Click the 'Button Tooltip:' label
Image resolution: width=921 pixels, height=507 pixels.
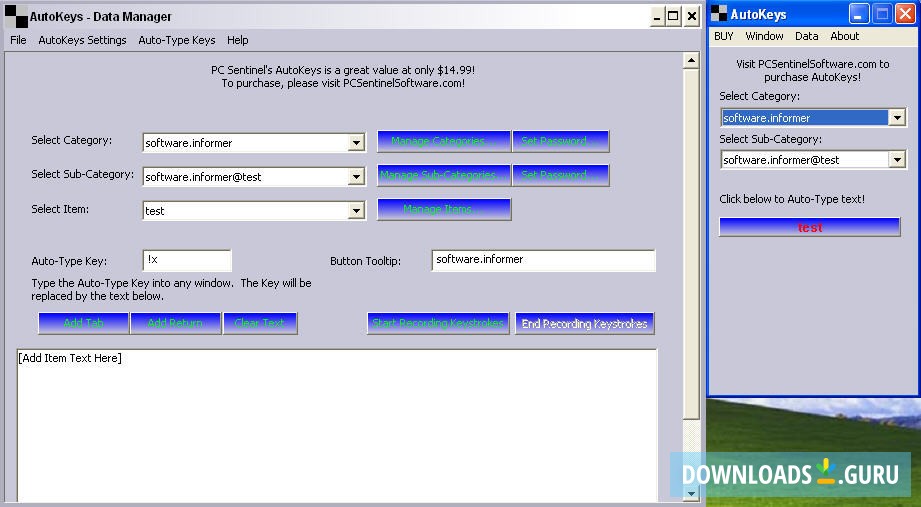tap(365, 261)
